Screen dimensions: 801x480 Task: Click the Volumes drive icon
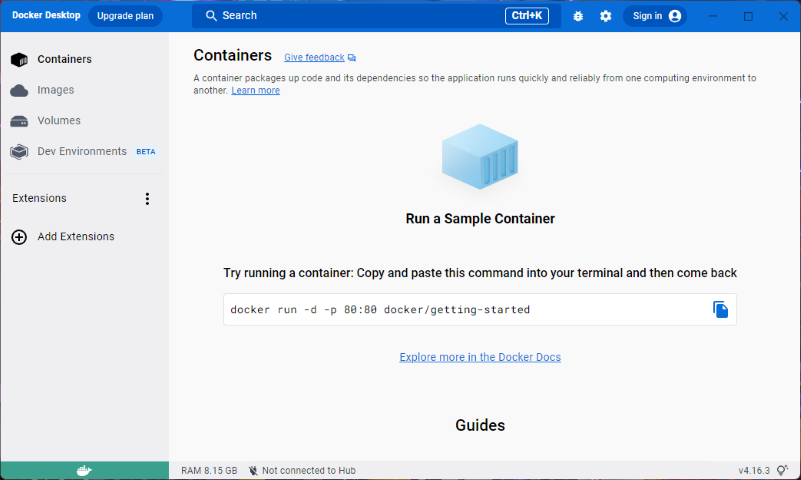pos(19,122)
